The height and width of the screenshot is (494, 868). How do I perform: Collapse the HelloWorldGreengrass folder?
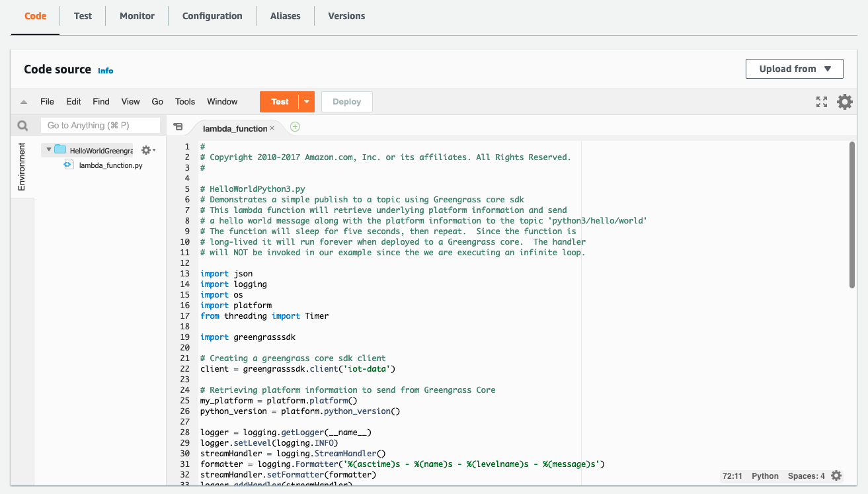49,150
